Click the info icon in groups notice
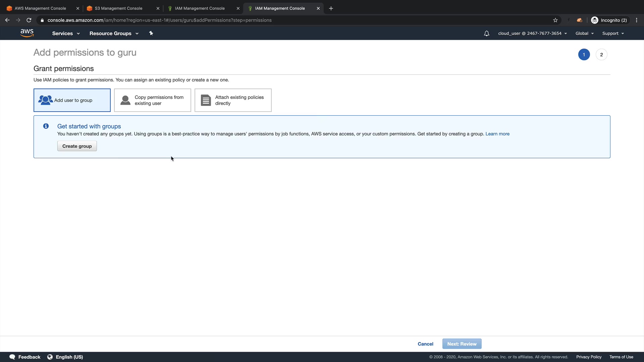Viewport: 644px width, 362px height. point(46,126)
